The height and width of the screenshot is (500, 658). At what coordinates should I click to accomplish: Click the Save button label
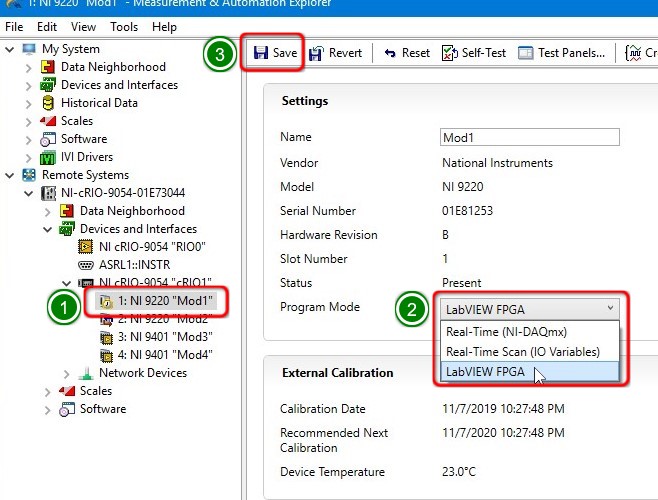tap(285, 53)
